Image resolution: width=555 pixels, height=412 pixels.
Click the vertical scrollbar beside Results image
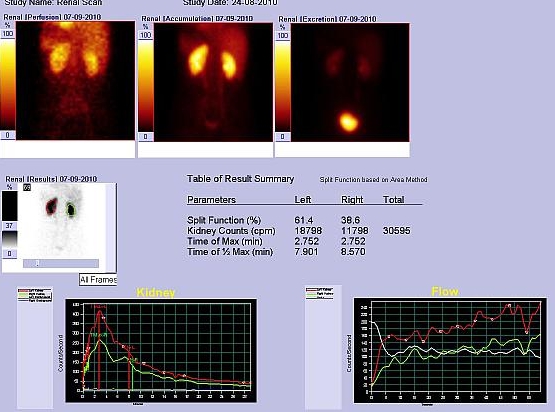pyautogui.click(x=111, y=227)
